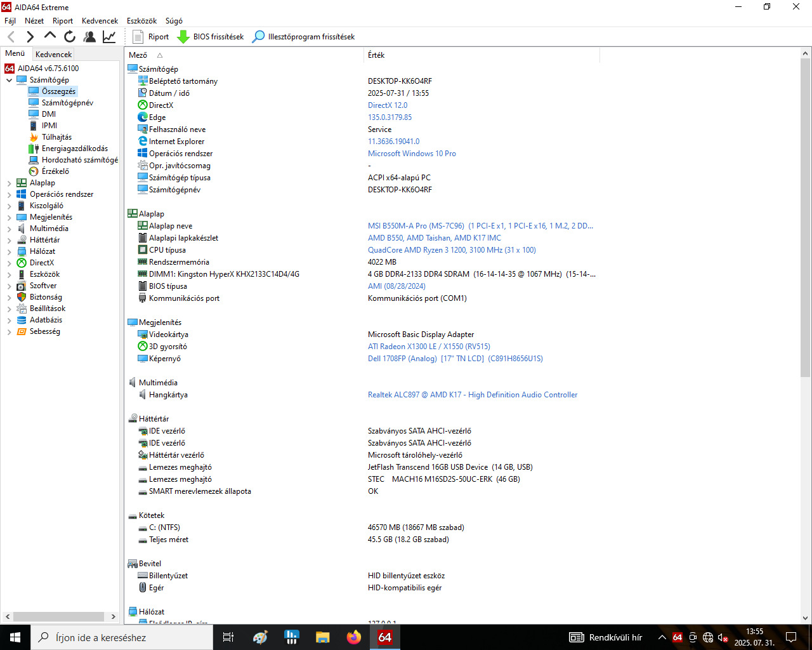The image size is (812, 650).
Task: Open the MSI B550M-A Pro motherboard link
Action: point(480,226)
